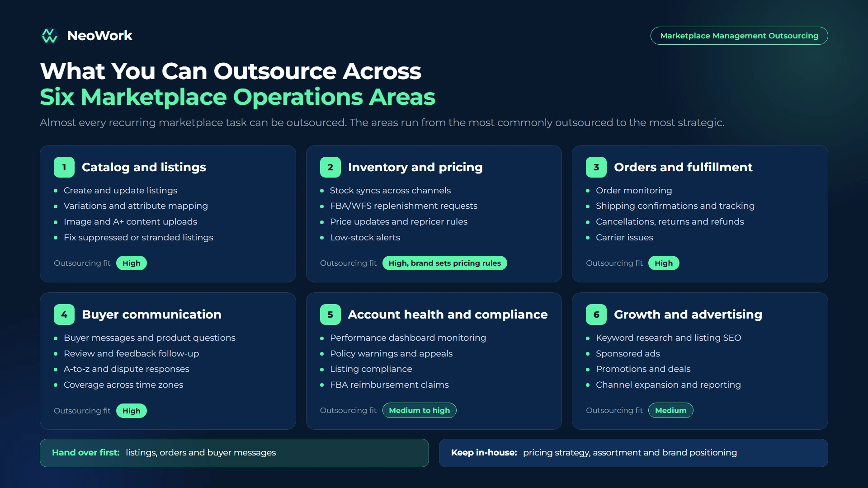This screenshot has width=868, height=488.
Task: Select the 'Buyer communication' heading
Action: [x=151, y=314]
